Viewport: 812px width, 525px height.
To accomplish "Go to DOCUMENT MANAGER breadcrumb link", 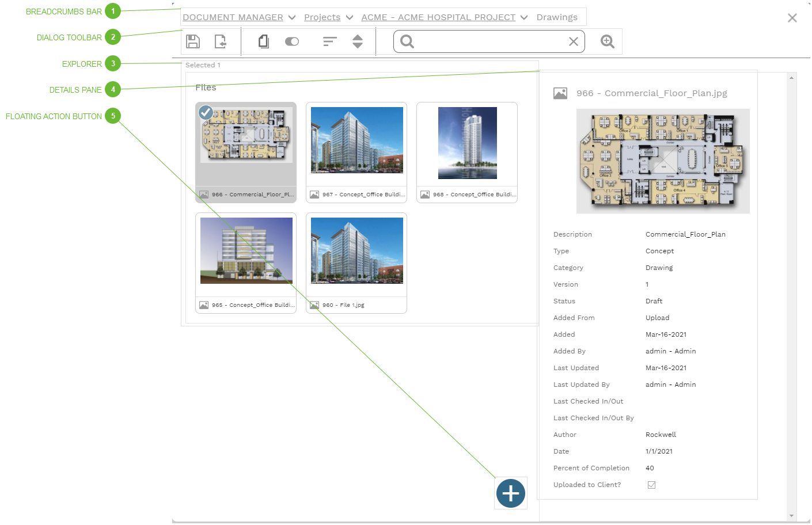I will [233, 17].
